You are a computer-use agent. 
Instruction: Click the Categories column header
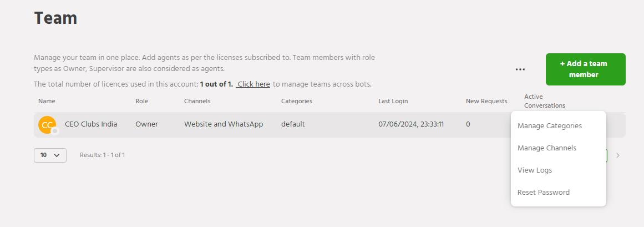296,101
